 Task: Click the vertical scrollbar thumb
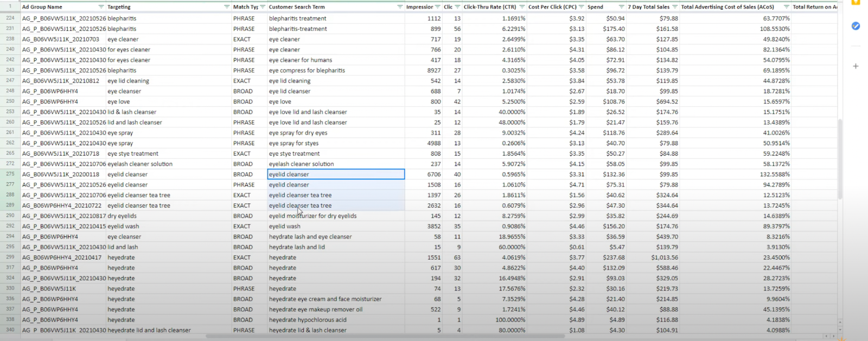click(x=841, y=159)
